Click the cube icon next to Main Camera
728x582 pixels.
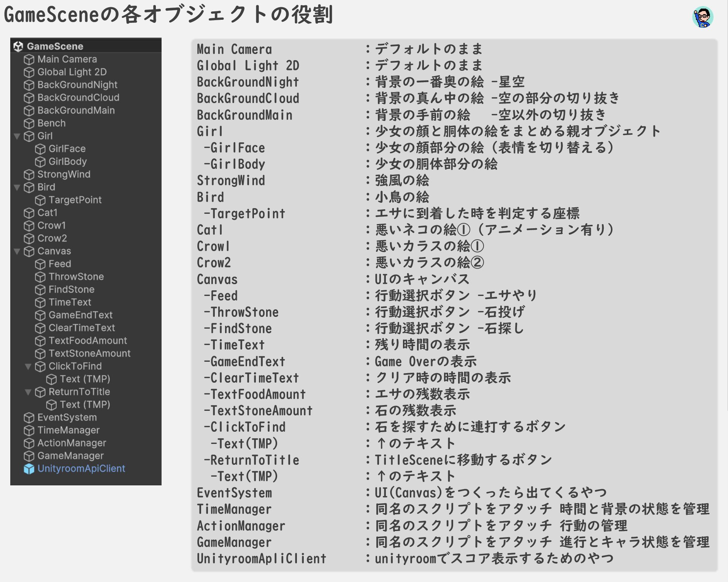(29, 60)
